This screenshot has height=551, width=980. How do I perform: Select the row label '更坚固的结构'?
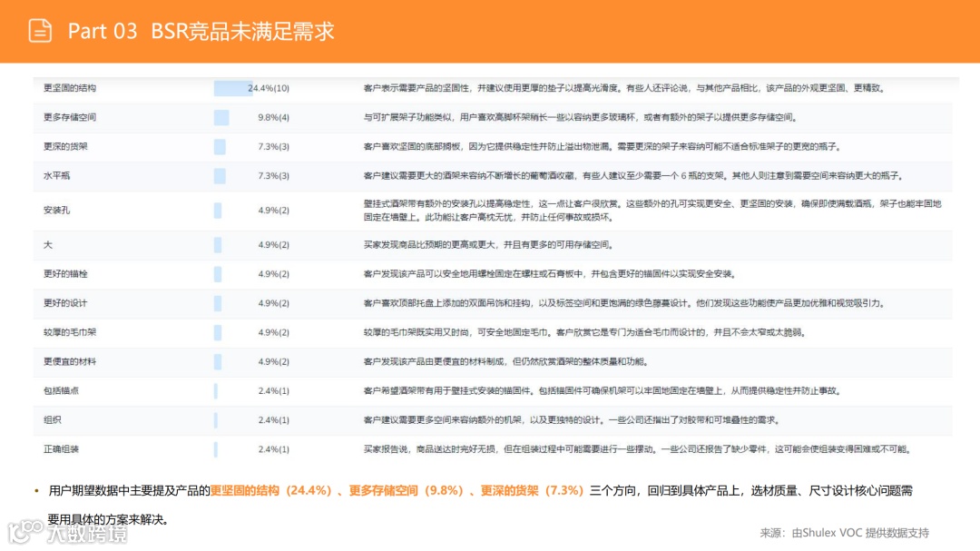69,88
